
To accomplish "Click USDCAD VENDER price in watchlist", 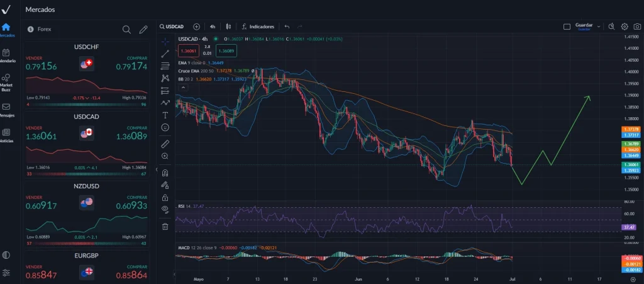I will tap(41, 136).
